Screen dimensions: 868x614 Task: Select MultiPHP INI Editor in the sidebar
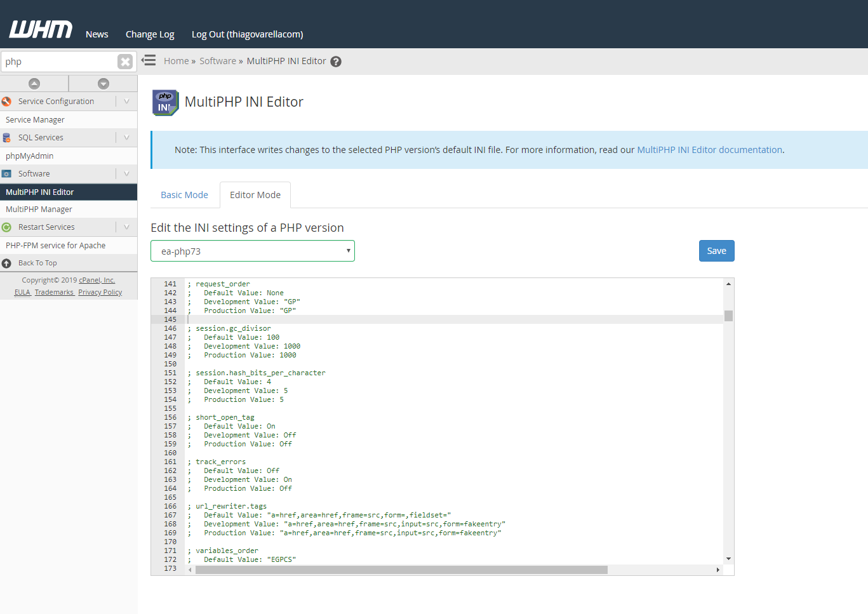(69, 192)
